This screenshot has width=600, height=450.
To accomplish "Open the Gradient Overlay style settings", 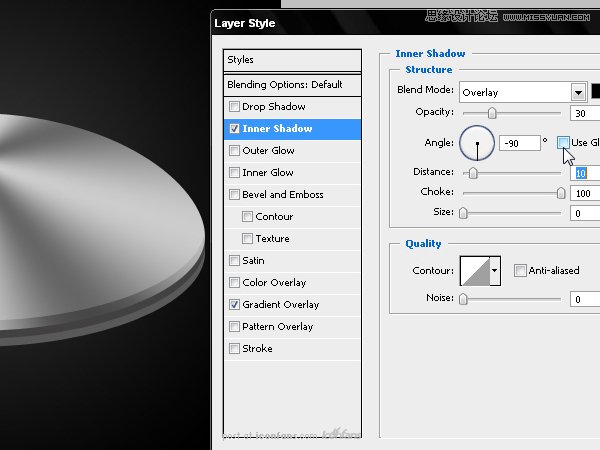I will point(292,305).
